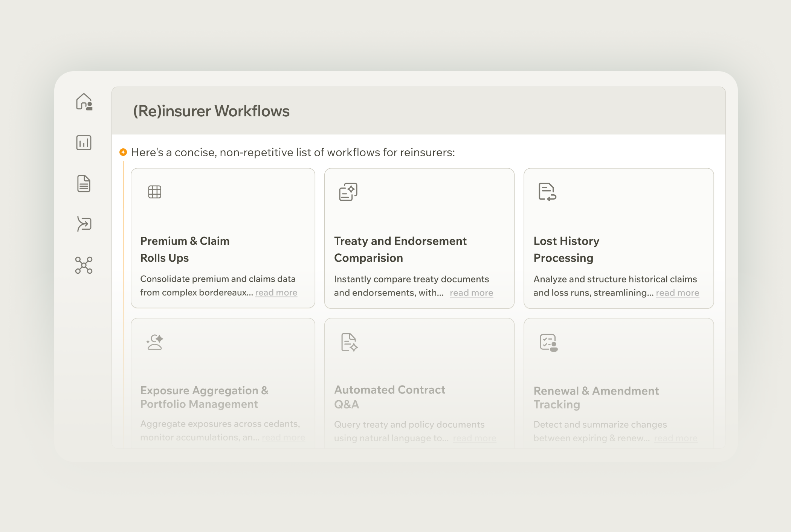Open the documents icon in sidebar
791x532 pixels.
tap(84, 184)
